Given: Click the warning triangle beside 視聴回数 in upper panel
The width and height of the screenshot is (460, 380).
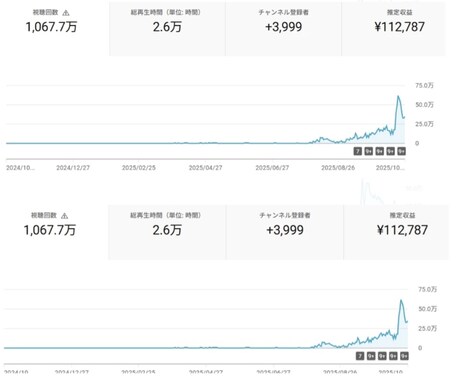Looking at the screenshot, I should [x=66, y=13].
